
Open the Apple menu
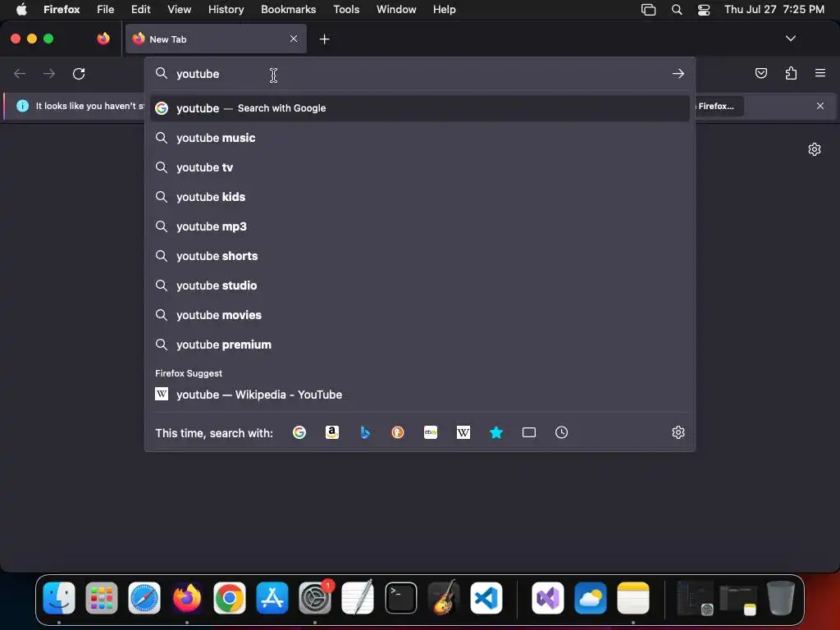[21, 9]
